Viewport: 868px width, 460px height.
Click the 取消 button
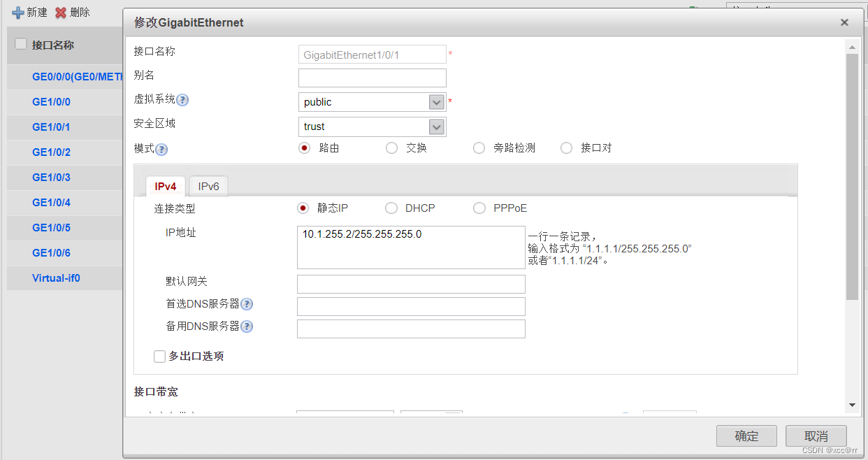816,436
